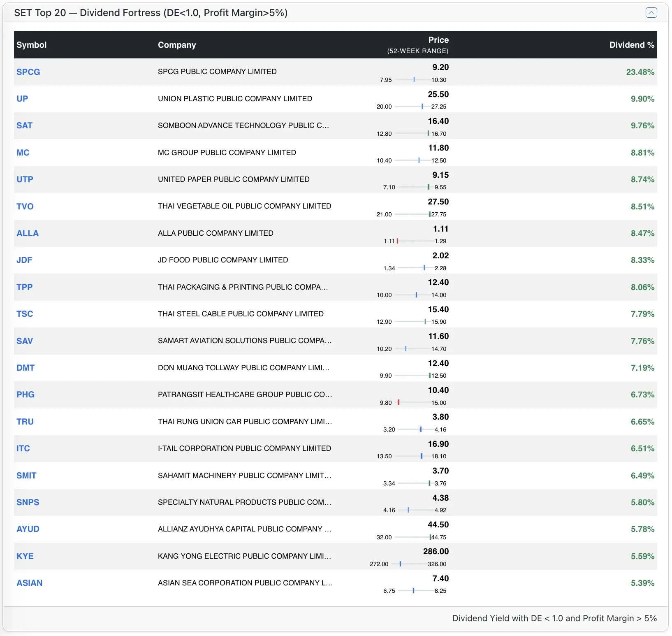Click the footer Dividend Yield description text

[554, 618]
